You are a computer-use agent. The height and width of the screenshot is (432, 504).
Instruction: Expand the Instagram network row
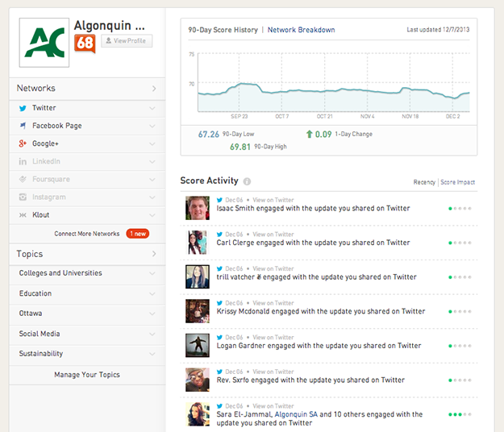[152, 197]
